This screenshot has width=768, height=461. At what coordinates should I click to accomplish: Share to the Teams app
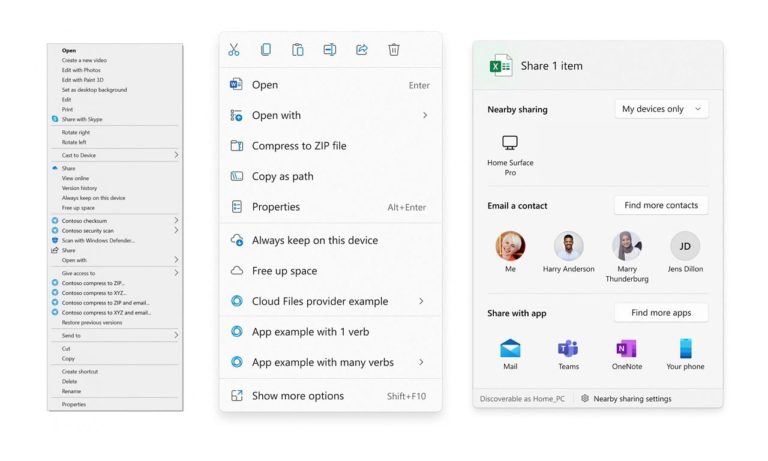[x=568, y=354]
